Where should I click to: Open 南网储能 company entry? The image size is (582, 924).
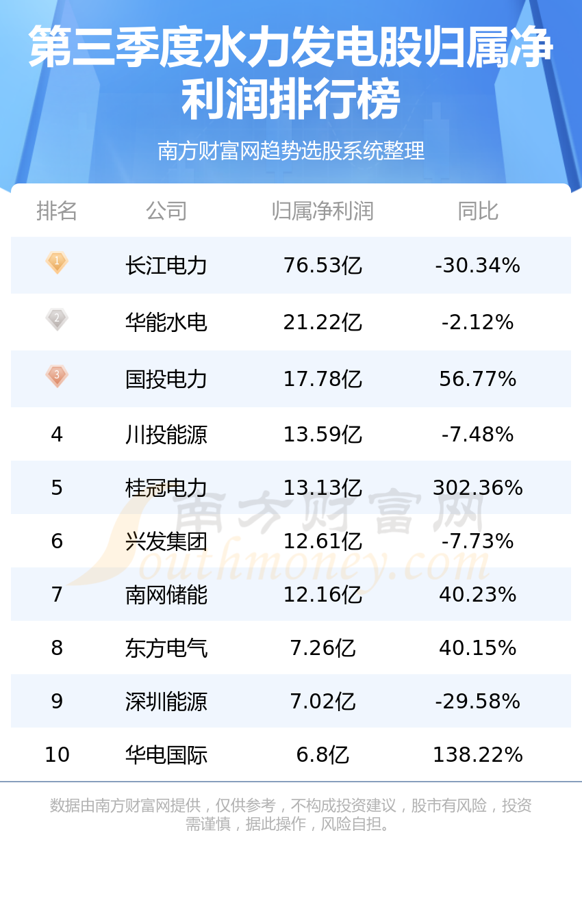(x=166, y=595)
